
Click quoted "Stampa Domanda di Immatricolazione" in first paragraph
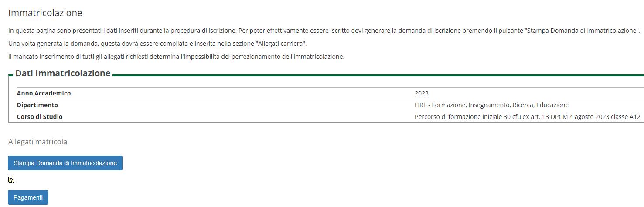[x=582, y=31]
